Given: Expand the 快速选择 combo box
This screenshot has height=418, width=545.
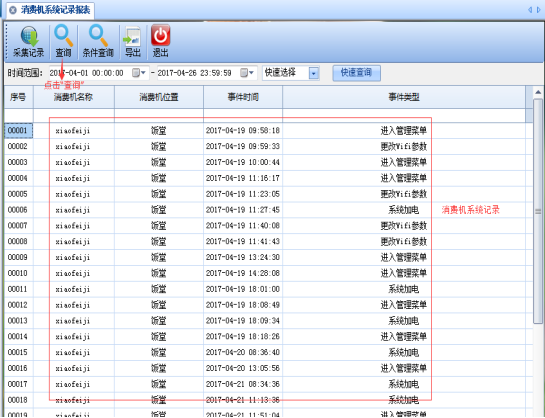Looking at the screenshot, I should 314,73.
